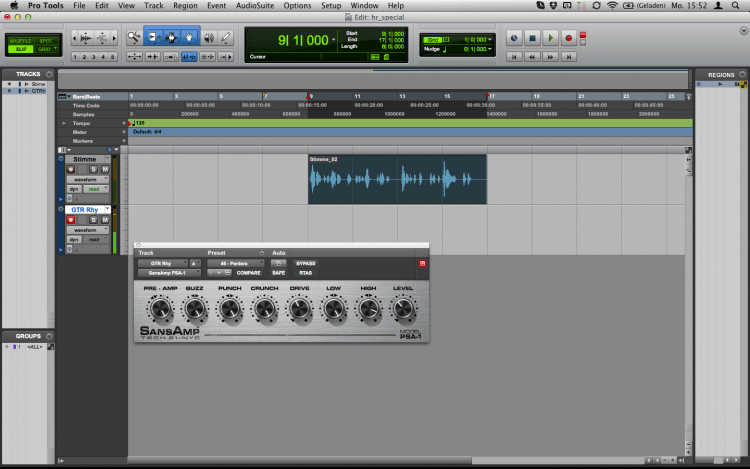Click the transport Record button
The width and height of the screenshot is (750, 469).
pyautogui.click(x=569, y=38)
